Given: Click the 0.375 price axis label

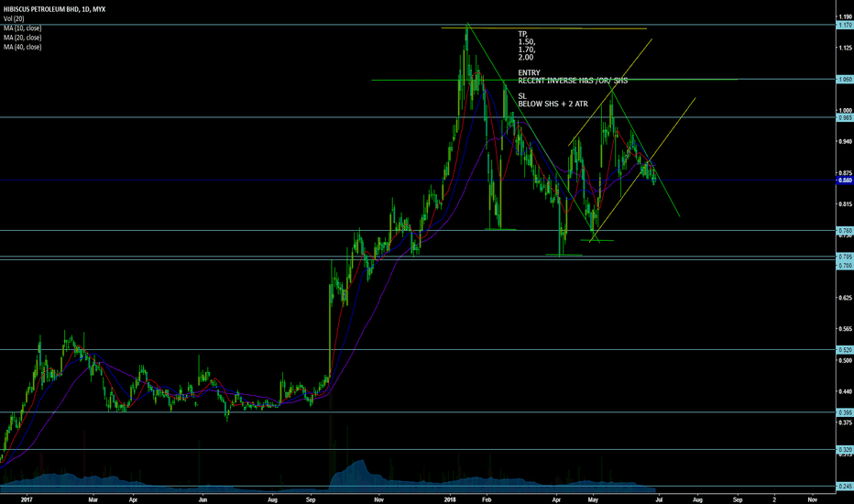Looking at the screenshot, I should click(845, 422).
